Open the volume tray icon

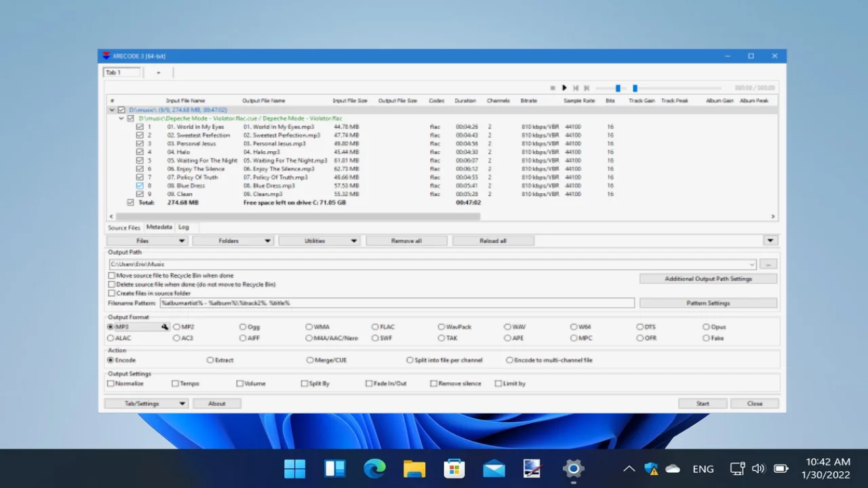click(x=759, y=468)
